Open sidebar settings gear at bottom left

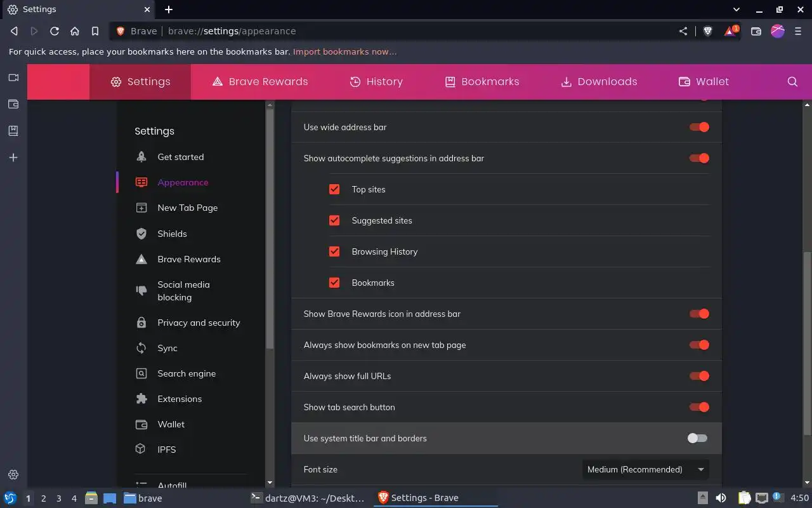[13, 474]
